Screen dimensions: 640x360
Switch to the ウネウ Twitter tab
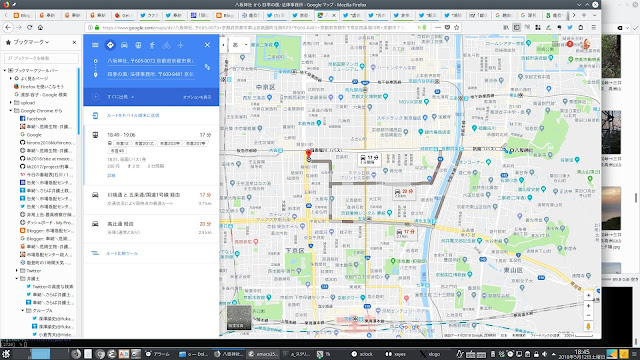click(x=150, y=15)
